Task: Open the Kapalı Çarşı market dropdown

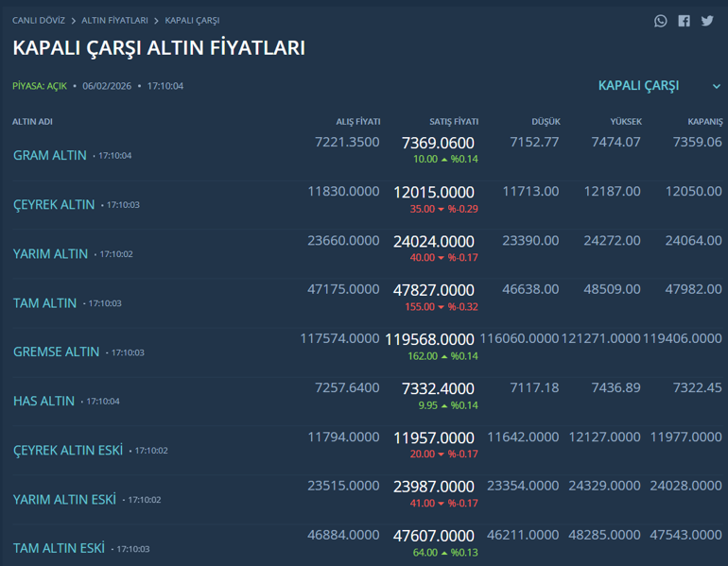Action: pos(638,86)
